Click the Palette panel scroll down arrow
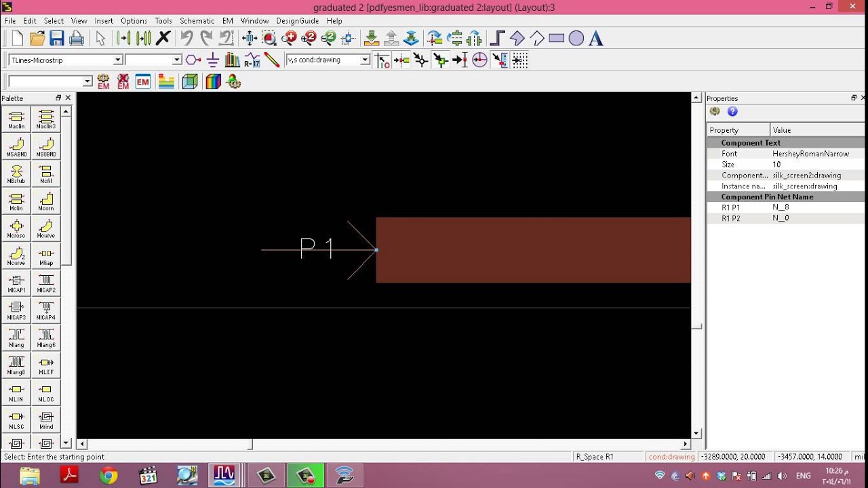868x488 pixels. pyautogui.click(x=66, y=443)
